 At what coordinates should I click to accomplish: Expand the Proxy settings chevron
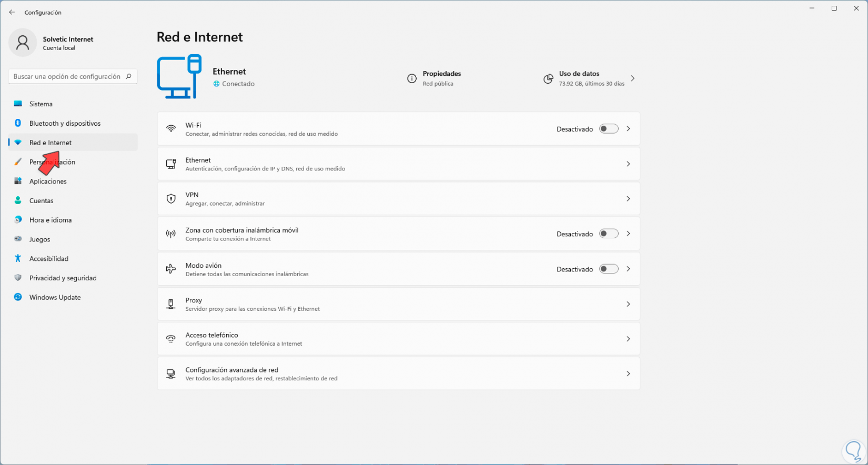(628, 304)
